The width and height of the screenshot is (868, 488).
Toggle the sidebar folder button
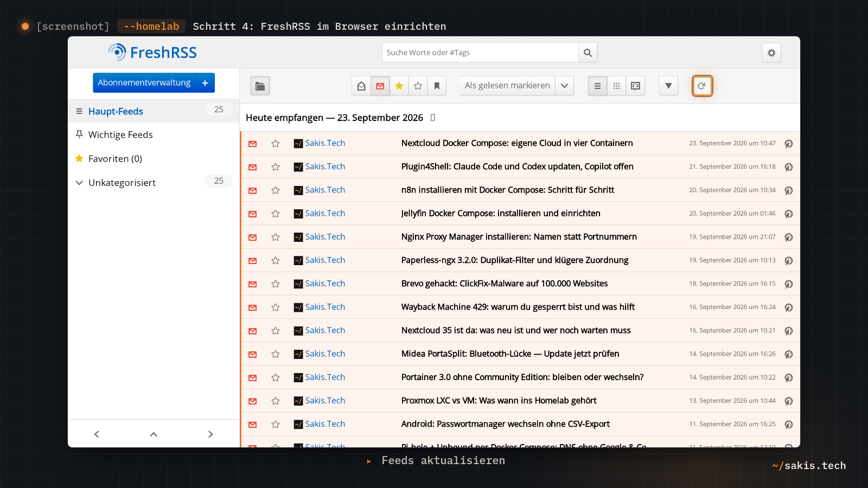click(x=260, y=86)
